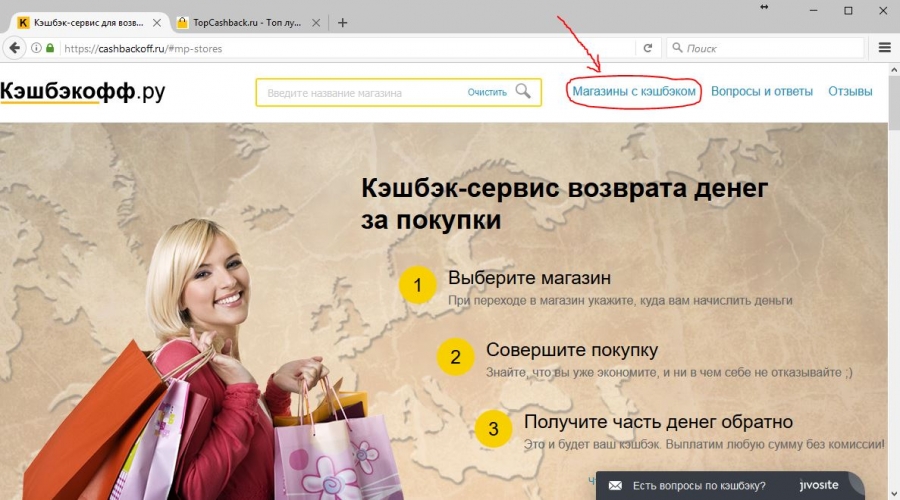Click the Совершите покупку heading
900x500 pixels.
tap(572, 350)
